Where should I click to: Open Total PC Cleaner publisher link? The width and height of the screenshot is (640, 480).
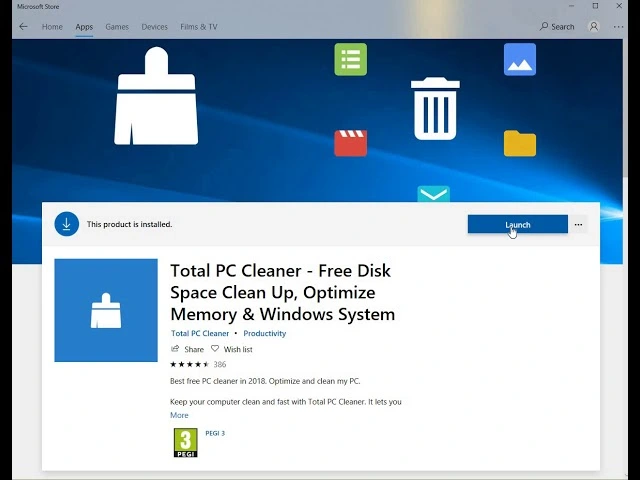(200, 333)
